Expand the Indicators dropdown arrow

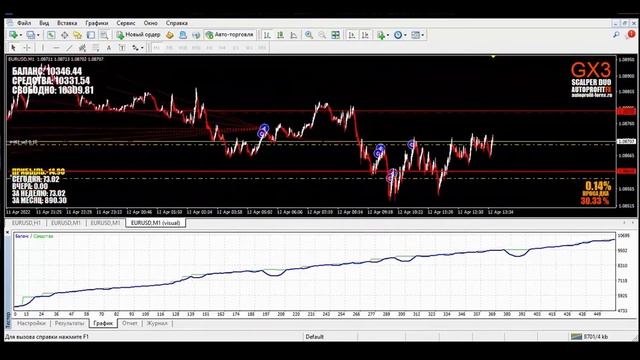tap(387, 35)
